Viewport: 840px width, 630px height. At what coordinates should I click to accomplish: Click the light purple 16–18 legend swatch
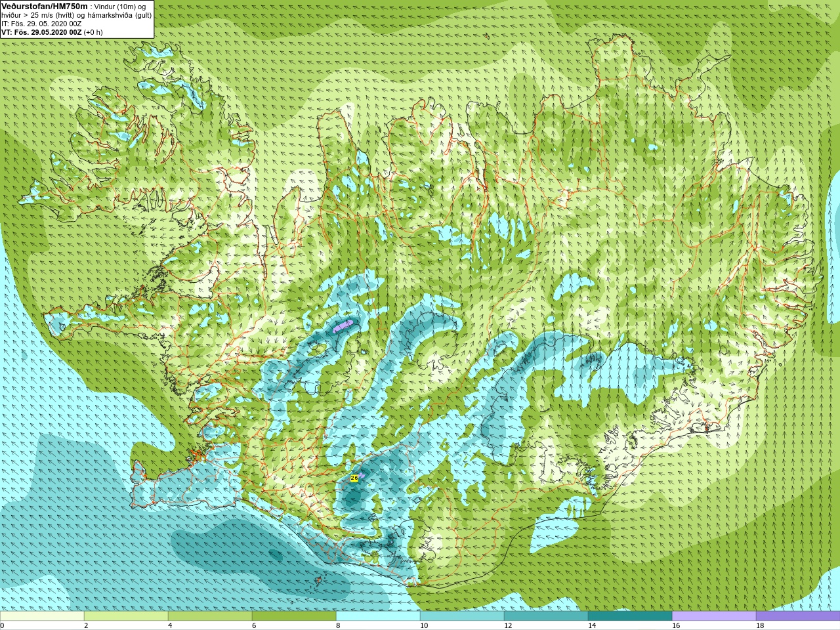[x=714, y=616]
